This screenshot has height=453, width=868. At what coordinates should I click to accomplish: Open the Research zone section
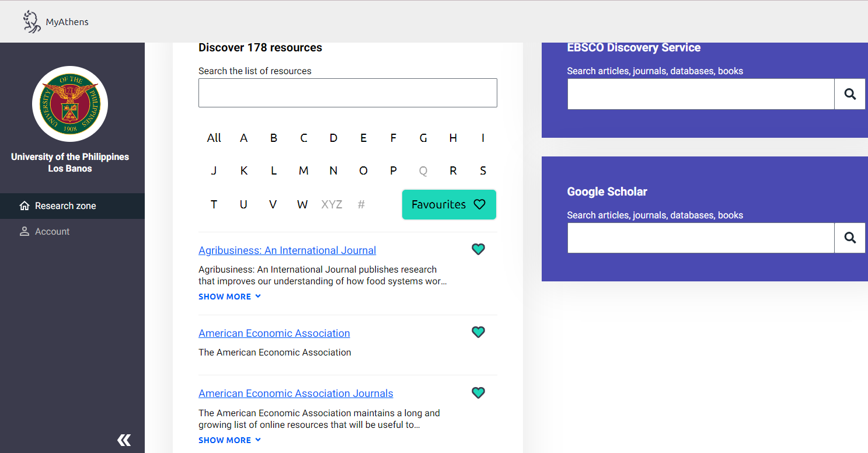64,205
